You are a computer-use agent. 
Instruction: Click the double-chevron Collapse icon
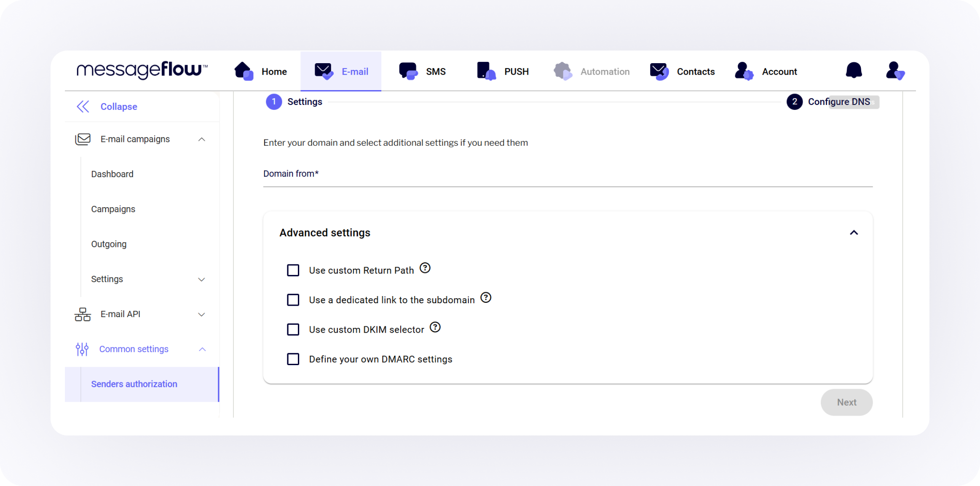pos(83,107)
